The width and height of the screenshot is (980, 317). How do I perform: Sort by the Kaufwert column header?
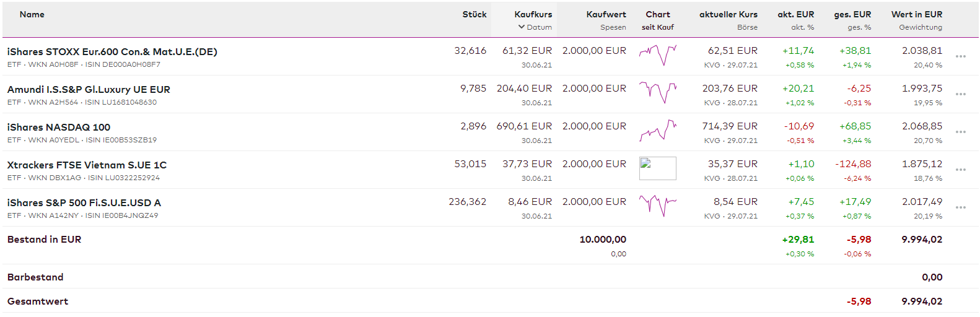point(606,14)
